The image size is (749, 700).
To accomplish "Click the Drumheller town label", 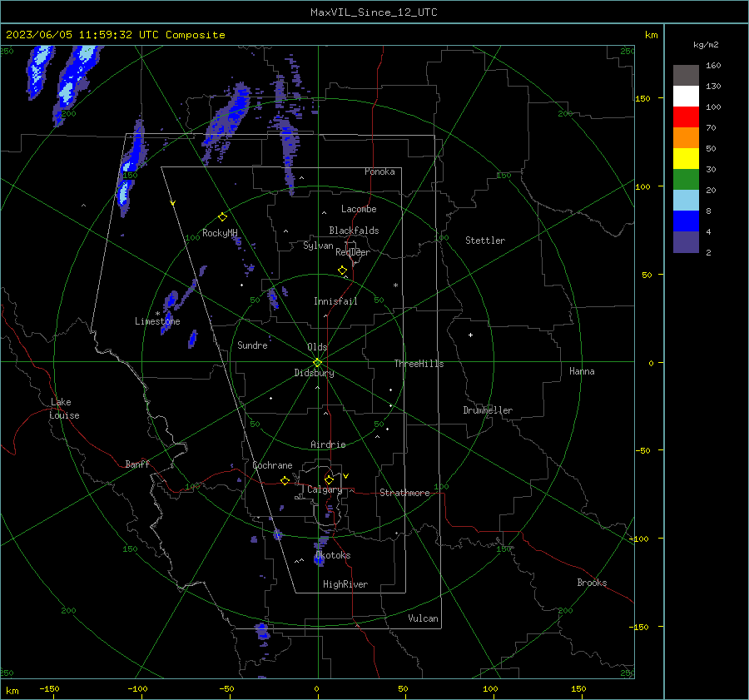I will pyautogui.click(x=488, y=410).
